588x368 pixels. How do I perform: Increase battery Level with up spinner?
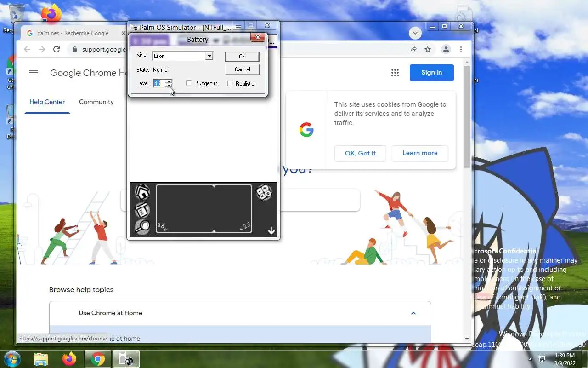[x=168, y=81]
